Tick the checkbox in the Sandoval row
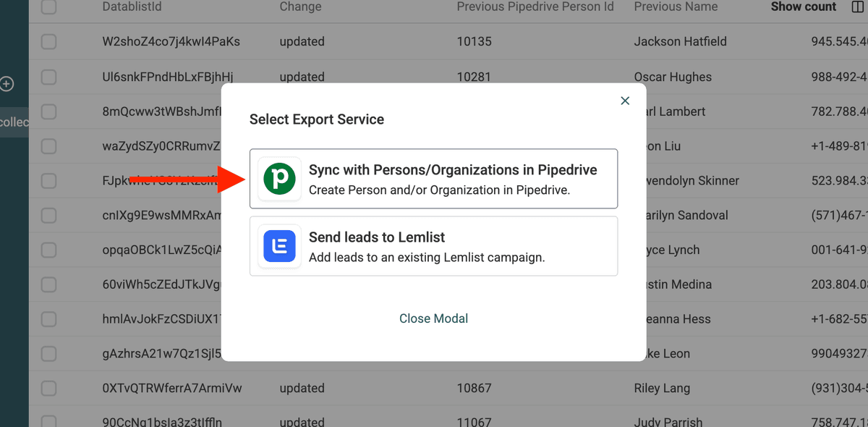 tap(48, 216)
